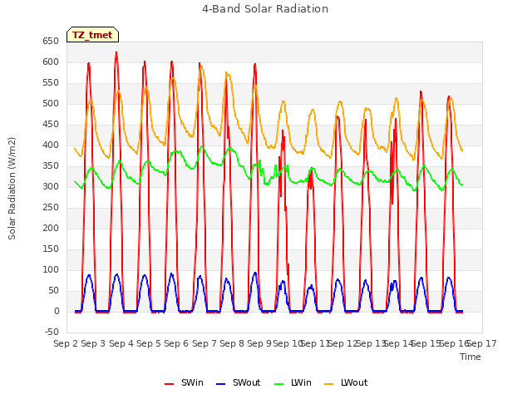The height and width of the screenshot is (399, 532).
Task: Toggle the SWin legend entry
Action: click(x=184, y=382)
